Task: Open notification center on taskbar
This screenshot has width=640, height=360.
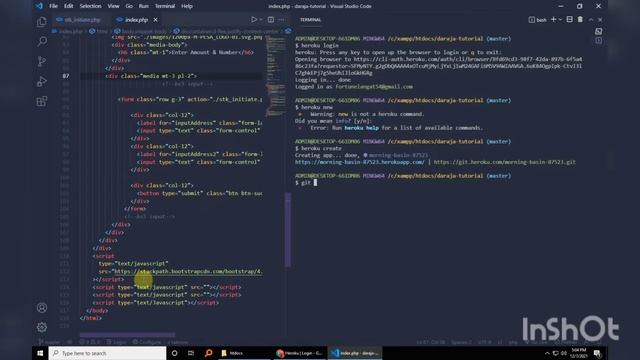Action: pos(597,353)
